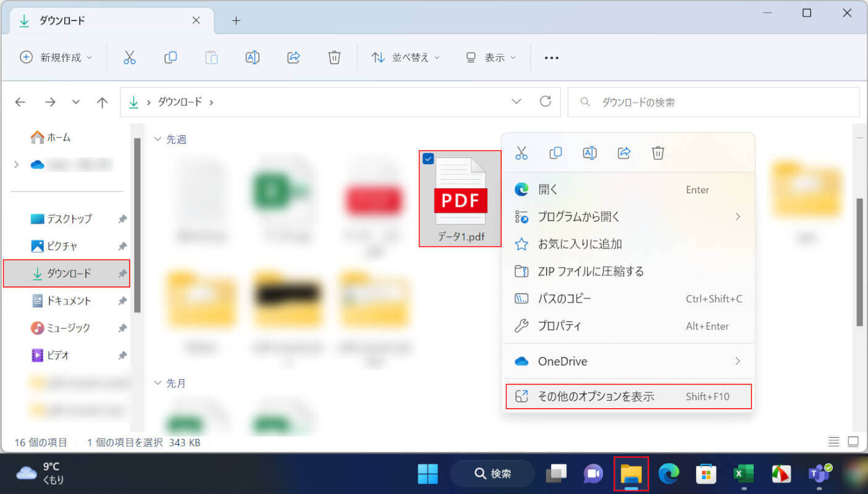This screenshot has width=868, height=494.
Task: Switch to details view icon in status bar
Action: 833,442
